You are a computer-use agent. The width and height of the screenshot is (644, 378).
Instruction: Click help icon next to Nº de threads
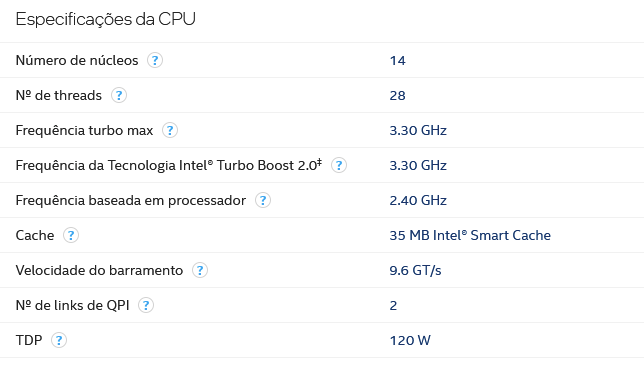(119, 95)
